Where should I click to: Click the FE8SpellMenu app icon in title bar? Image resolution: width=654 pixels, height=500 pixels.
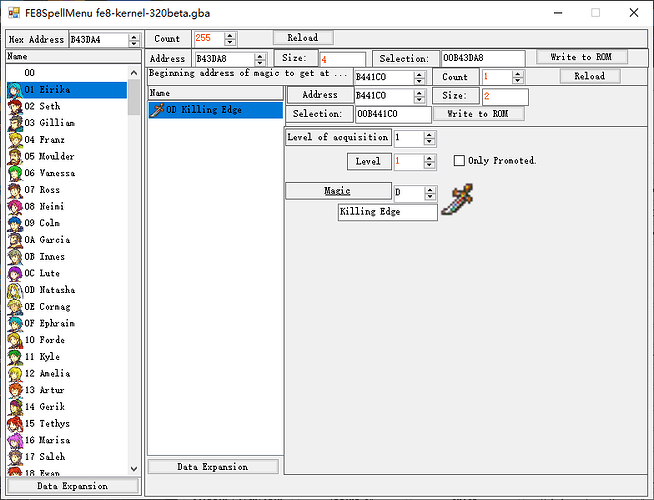coord(14,13)
